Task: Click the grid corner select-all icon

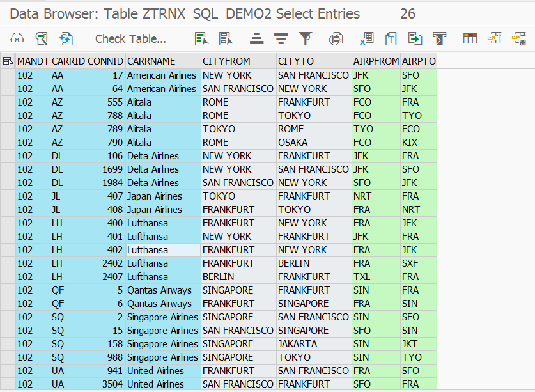Action: (x=8, y=61)
